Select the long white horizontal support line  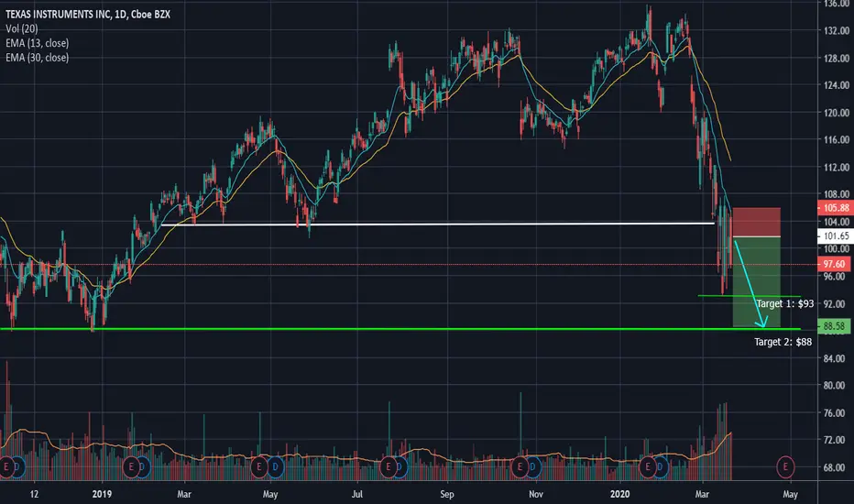point(437,224)
